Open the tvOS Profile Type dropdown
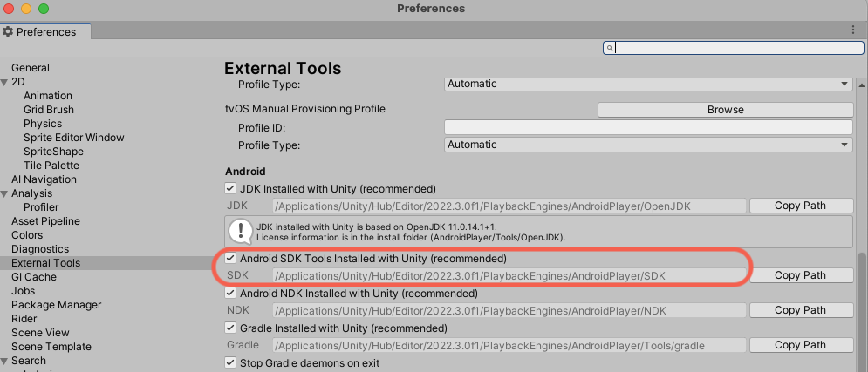 click(648, 145)
